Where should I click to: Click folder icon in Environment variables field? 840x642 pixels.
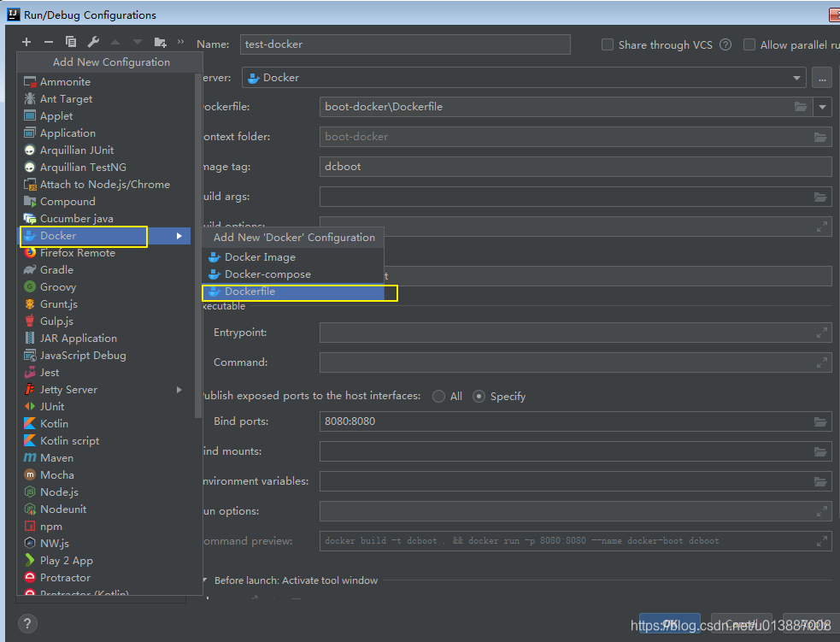point(820,482)
